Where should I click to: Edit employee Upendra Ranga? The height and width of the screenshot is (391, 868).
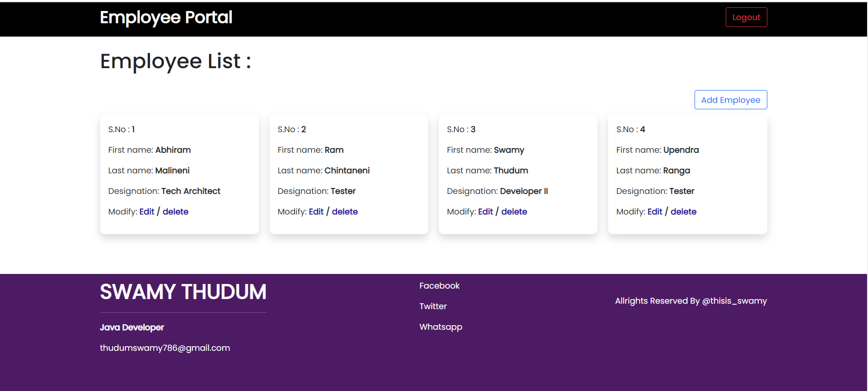pos(654,212)
